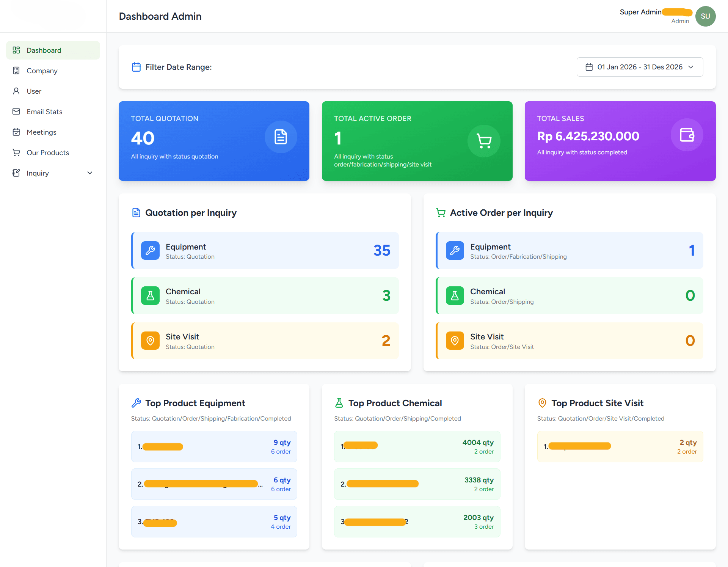The width and height of the screenshot is (728, 567).
Task: Click the cart icon on Total Active Order card
Action: pyautogui.click(x=484, y=141)
